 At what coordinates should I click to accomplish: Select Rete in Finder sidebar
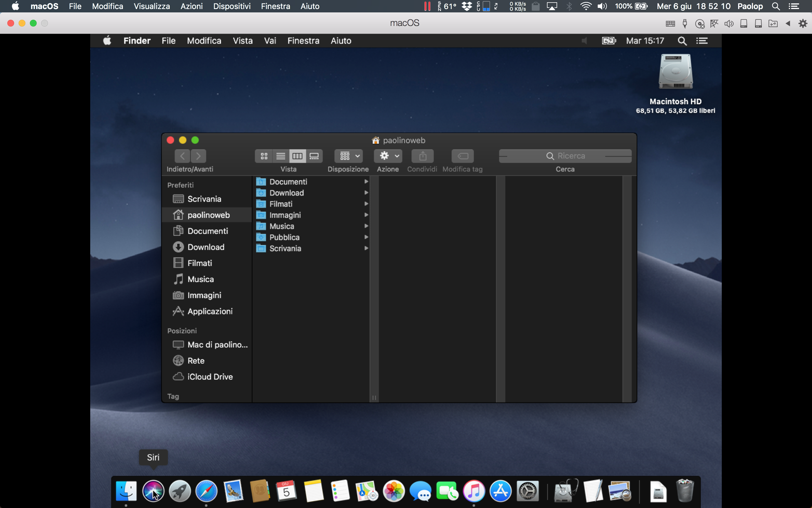[x=207, y=361]
